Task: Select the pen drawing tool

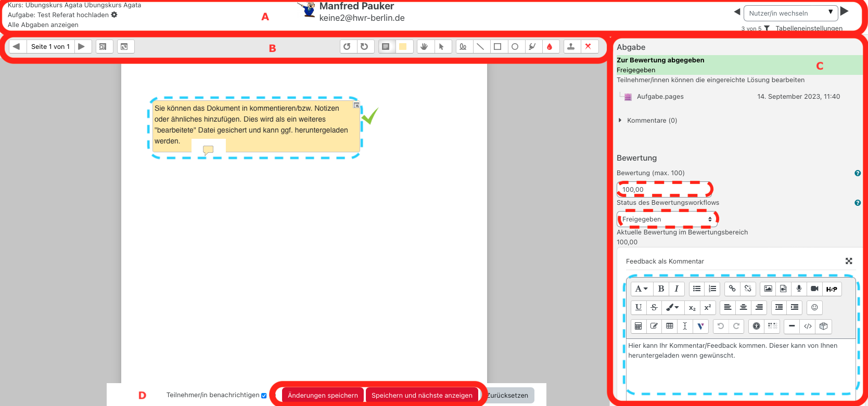Action: coord(463,47)
